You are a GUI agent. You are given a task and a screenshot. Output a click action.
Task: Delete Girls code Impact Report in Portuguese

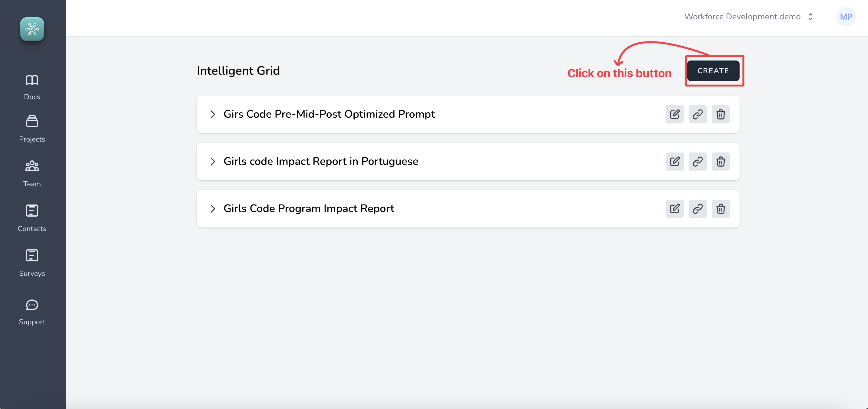pyautogui.click(x=721, y=162)
